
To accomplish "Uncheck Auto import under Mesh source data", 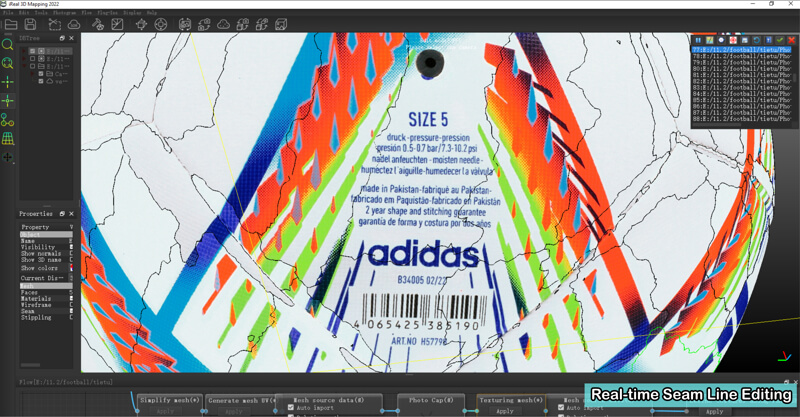I will [291, 408].
